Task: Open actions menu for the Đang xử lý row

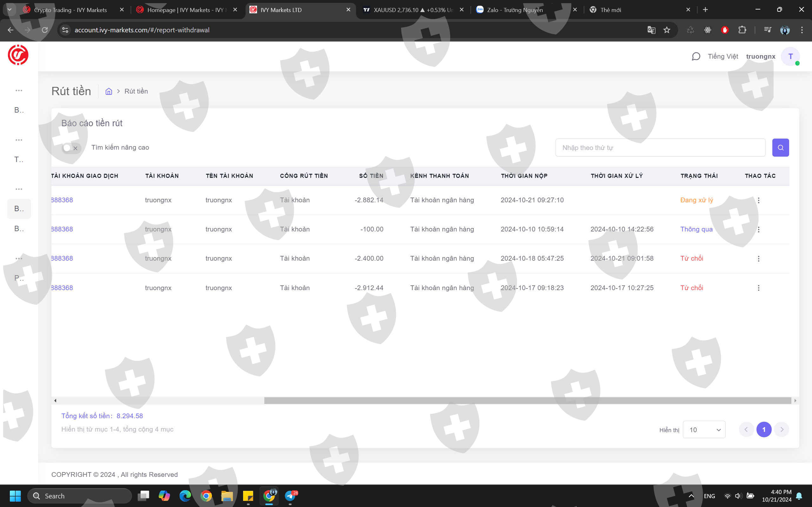Action: coord(758,200)
